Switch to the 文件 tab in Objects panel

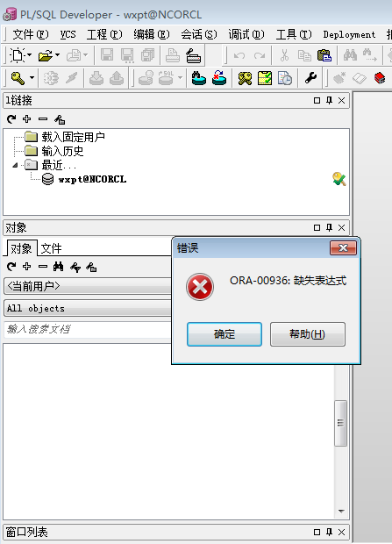coord(51,248)
